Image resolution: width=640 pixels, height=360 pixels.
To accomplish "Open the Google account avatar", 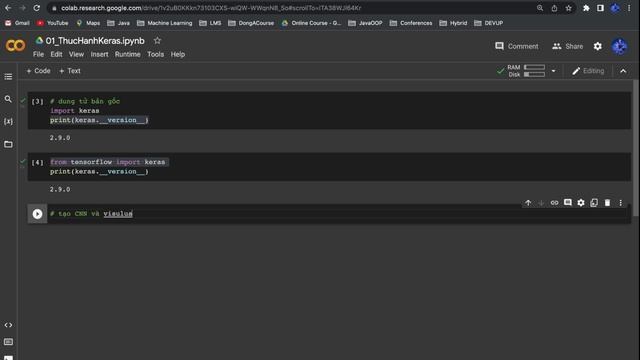I will point(620,47).
